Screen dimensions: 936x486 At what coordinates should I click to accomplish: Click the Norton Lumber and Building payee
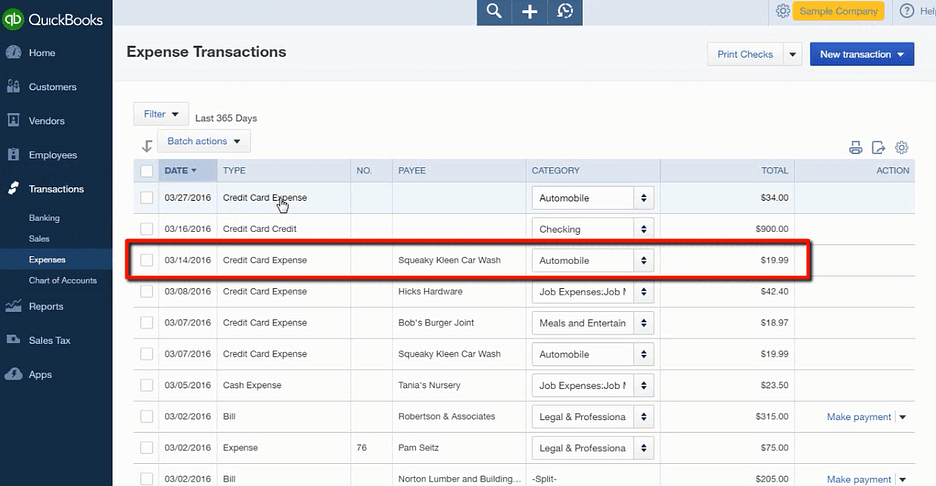[460, 479]
